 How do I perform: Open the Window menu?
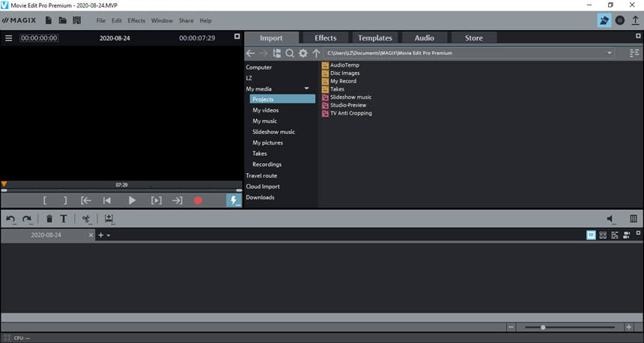tap(162, 20)
